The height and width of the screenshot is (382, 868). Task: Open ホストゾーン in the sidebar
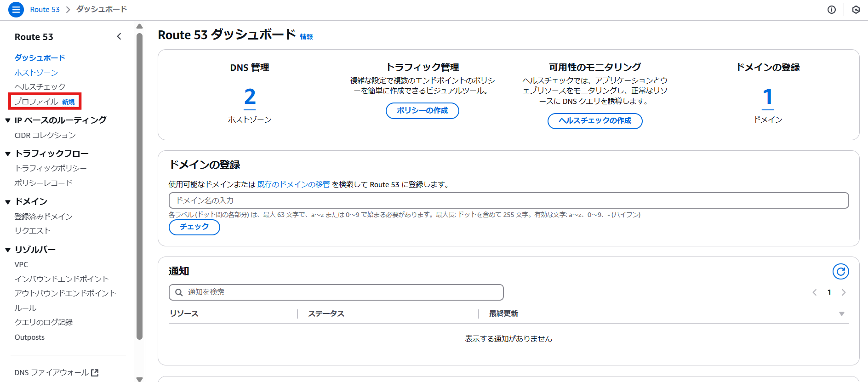[x=36, y=73]
